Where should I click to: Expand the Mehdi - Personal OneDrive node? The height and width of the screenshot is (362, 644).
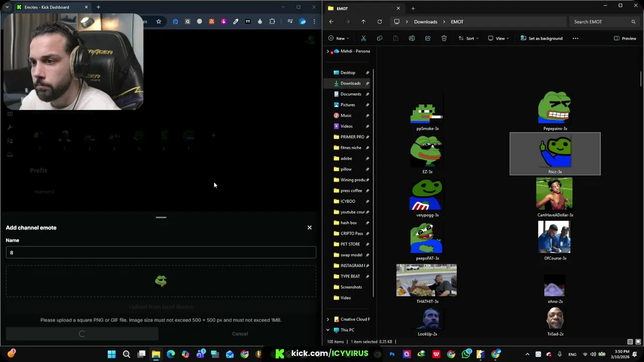(328, 51)
